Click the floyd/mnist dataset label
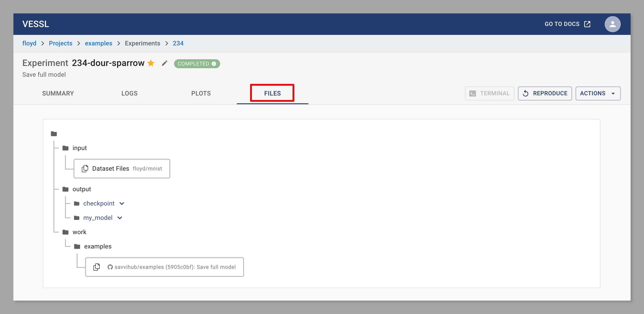This screenshot has height=314, width=644. [147, 169]
